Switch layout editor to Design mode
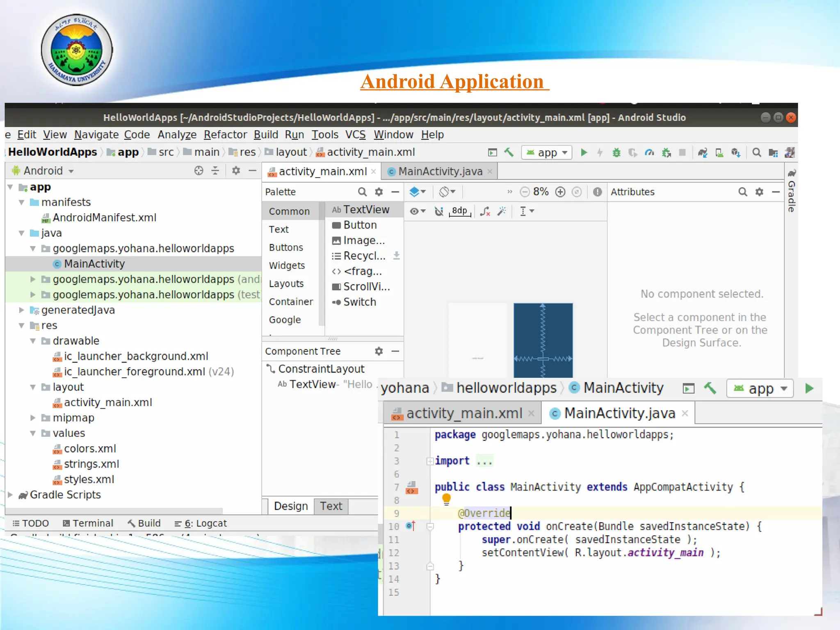Image resolution: width=840 pixels, height=630 pixels. (291, 506)
